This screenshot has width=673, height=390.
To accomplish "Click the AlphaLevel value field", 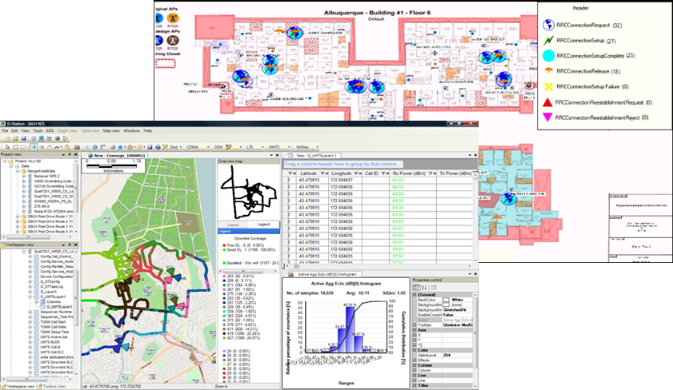I will tap(457, 355).
